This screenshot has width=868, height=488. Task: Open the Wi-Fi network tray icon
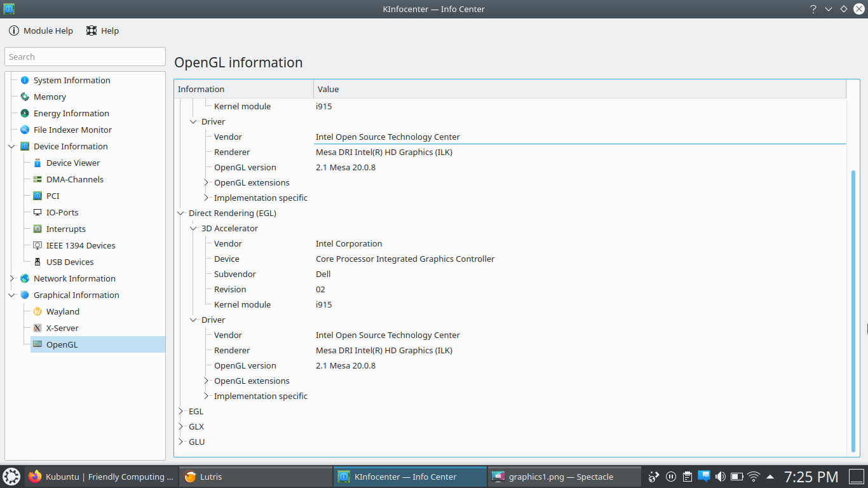pyautogui.click(x=754, y=477)
